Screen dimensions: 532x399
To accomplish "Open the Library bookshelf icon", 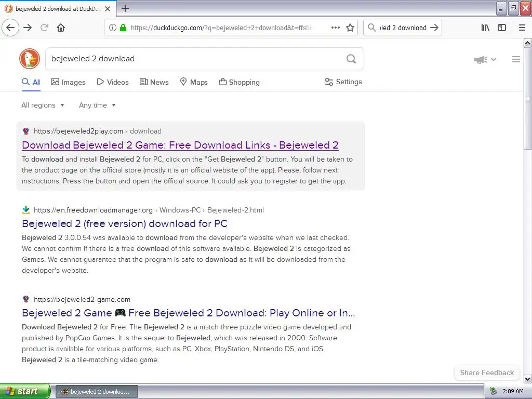I will [485, 28].
